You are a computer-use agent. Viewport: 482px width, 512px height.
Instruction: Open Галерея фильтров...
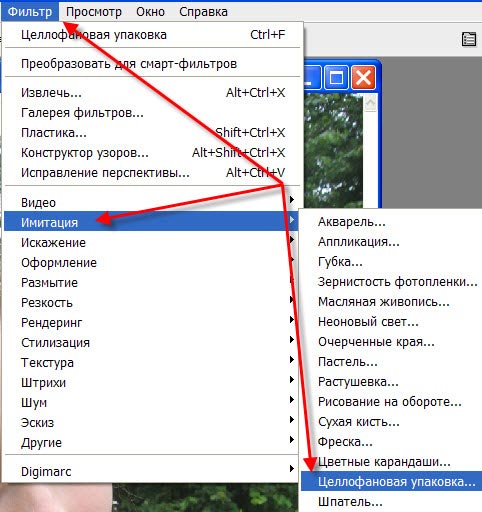click(153, 113)
